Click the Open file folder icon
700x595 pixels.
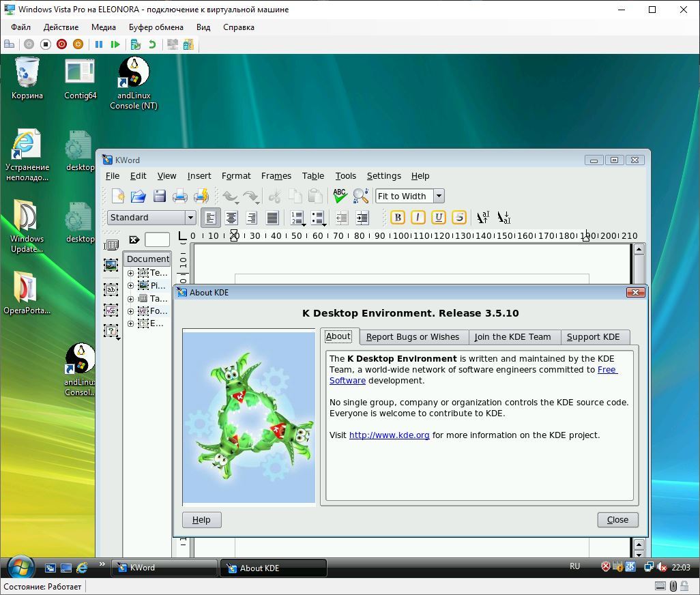point(138,197)
